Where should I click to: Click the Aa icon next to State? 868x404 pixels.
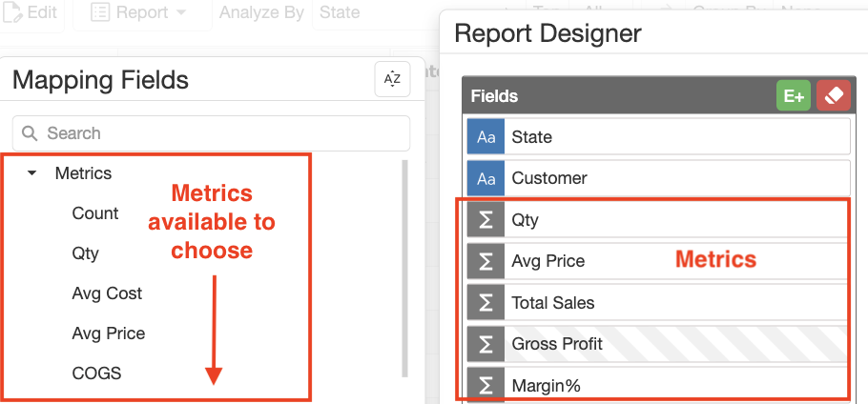[486, 137]
